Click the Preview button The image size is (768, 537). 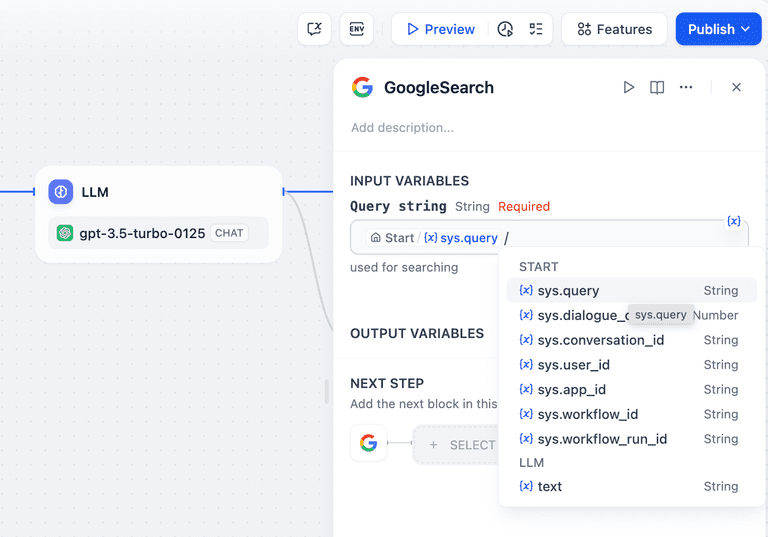(x=440, y=29)
